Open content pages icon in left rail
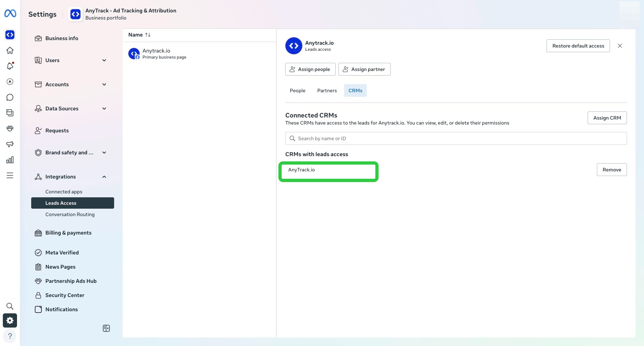The height and width of the screenshot is (346, 644). (x=10, y=113)
